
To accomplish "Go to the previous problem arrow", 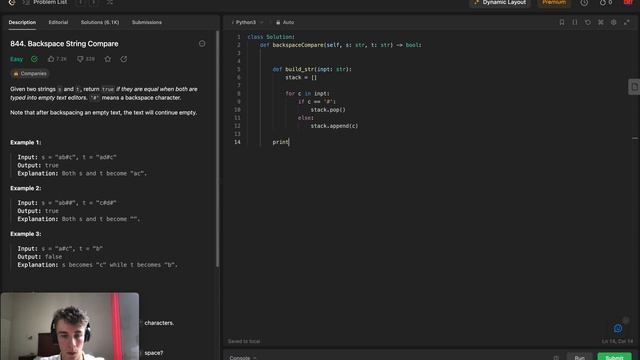I will pos(80,2).
